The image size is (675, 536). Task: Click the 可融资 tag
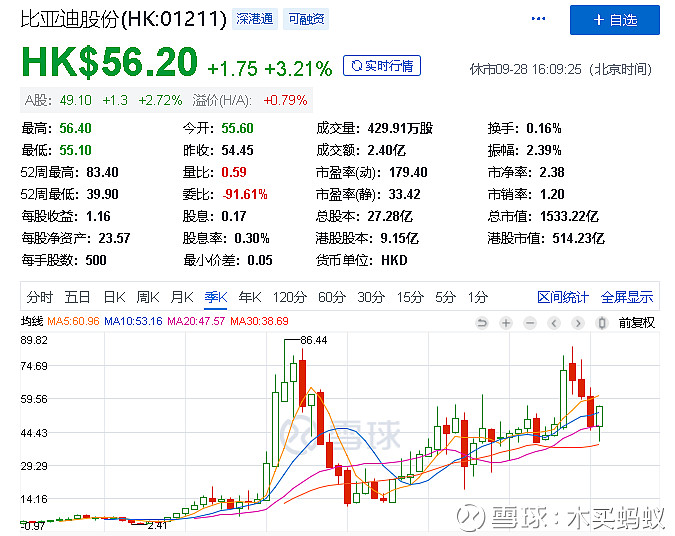click(306, 19)
